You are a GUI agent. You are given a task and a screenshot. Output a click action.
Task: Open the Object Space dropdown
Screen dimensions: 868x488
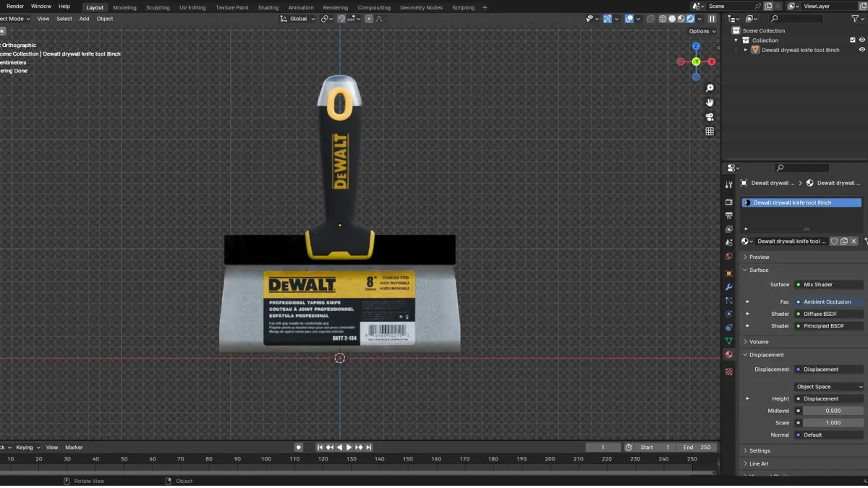[829, 387]
